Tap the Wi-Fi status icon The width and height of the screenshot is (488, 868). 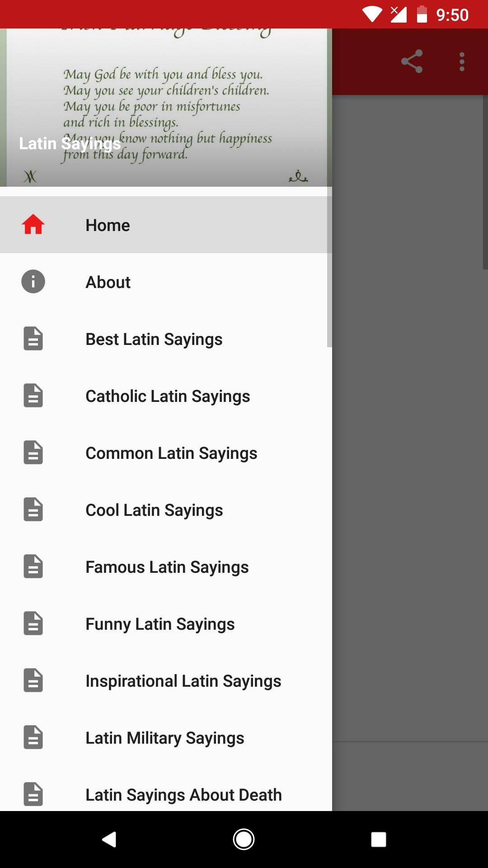click(372, 14)
